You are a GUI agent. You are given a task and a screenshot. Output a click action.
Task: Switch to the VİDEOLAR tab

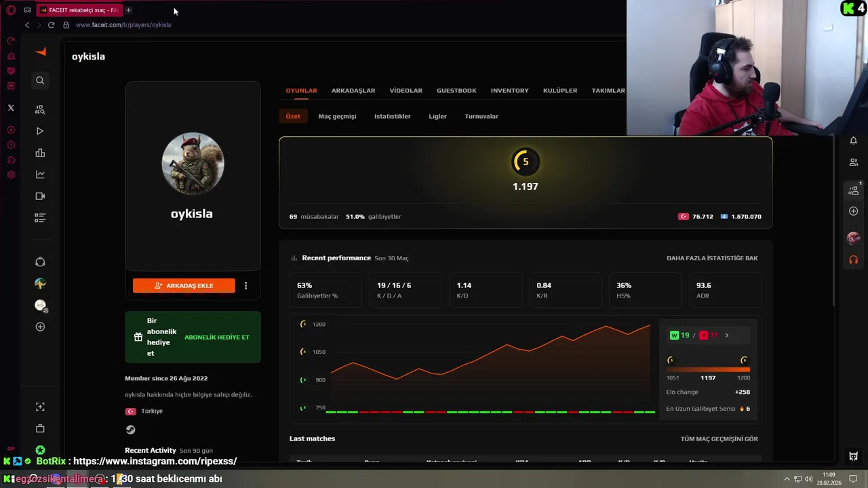pyautogui.click(x=406, y=91)
